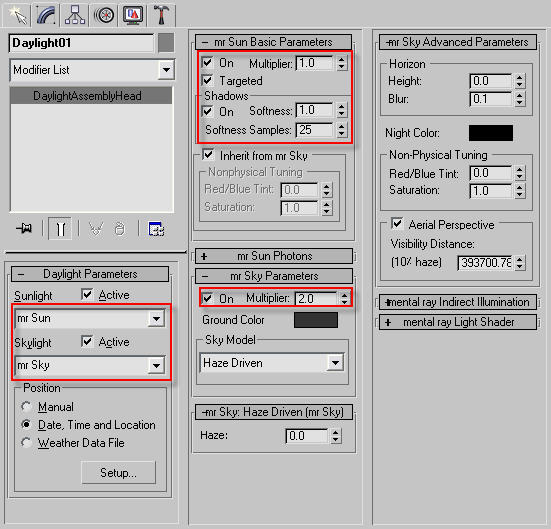Click Visibility Distance spinner arrows
Image resolution: width=551 pixels, height=529 pixels.
520,263
